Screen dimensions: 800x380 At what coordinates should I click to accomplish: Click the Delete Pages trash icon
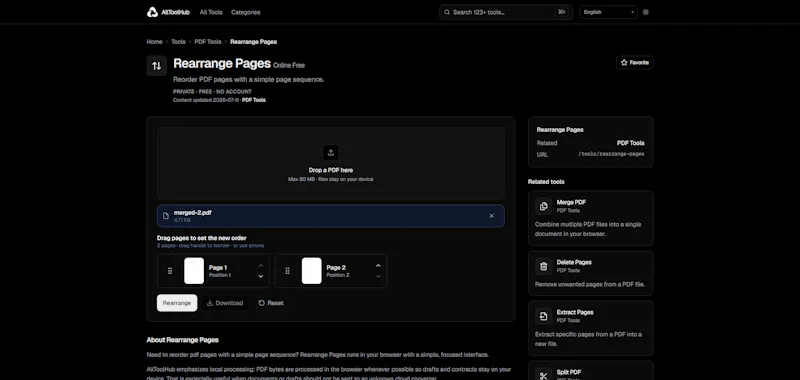[543, 266]
